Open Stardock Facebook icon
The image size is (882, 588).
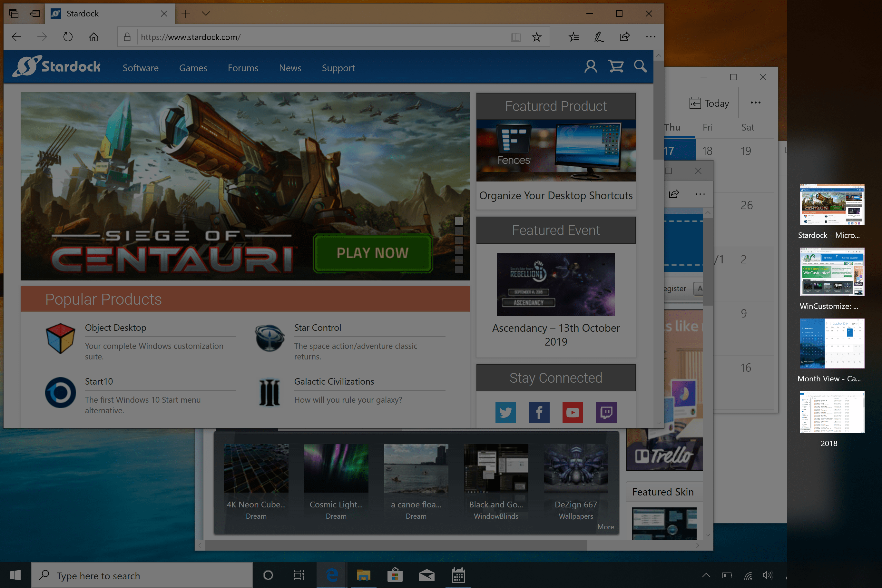click(x=539, y=413)
